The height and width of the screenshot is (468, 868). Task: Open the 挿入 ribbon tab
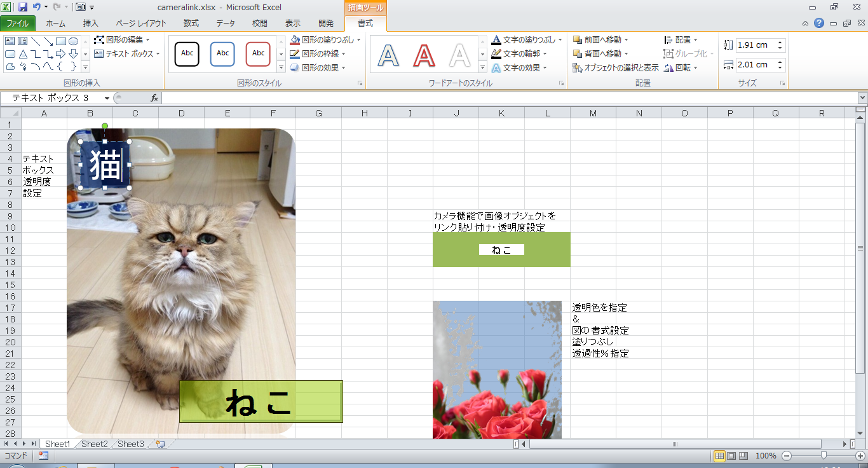point(90,24)
